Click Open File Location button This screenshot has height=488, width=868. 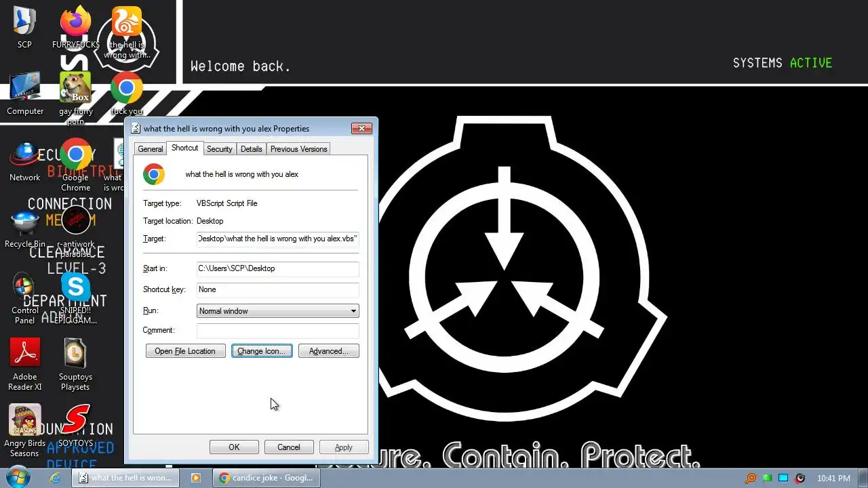click(x=185, y=351)
